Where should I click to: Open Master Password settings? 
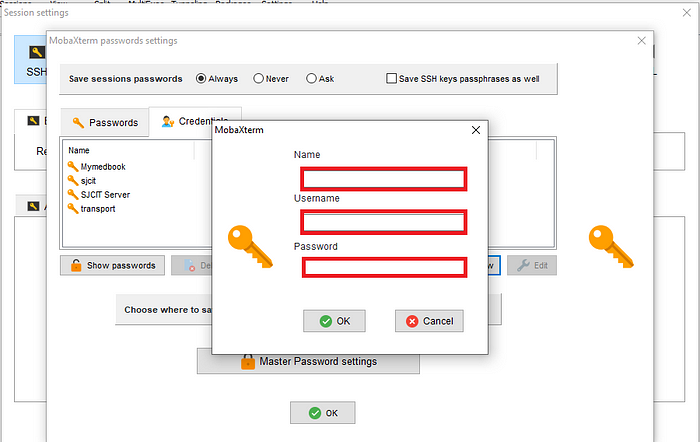(308, 361)
